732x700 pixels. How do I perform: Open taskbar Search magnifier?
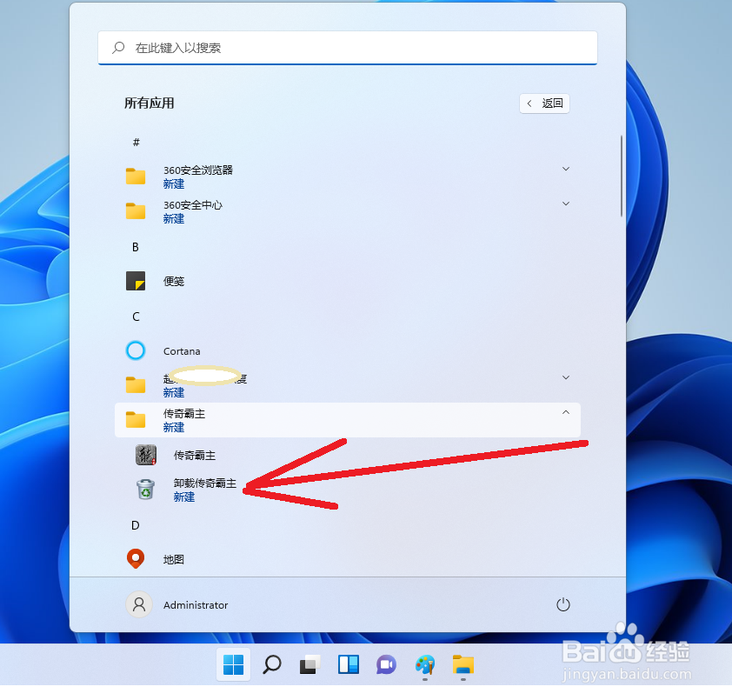pyautogui.click(x=272, y=664)
